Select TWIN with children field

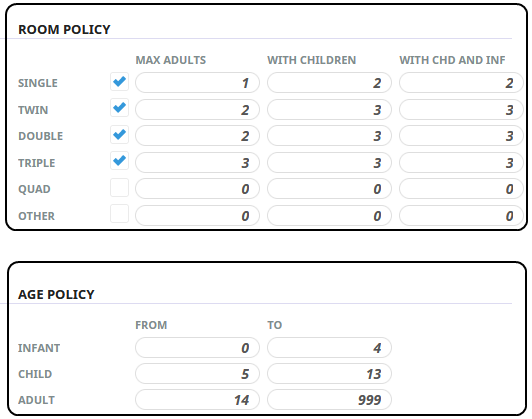coord(329,109)
